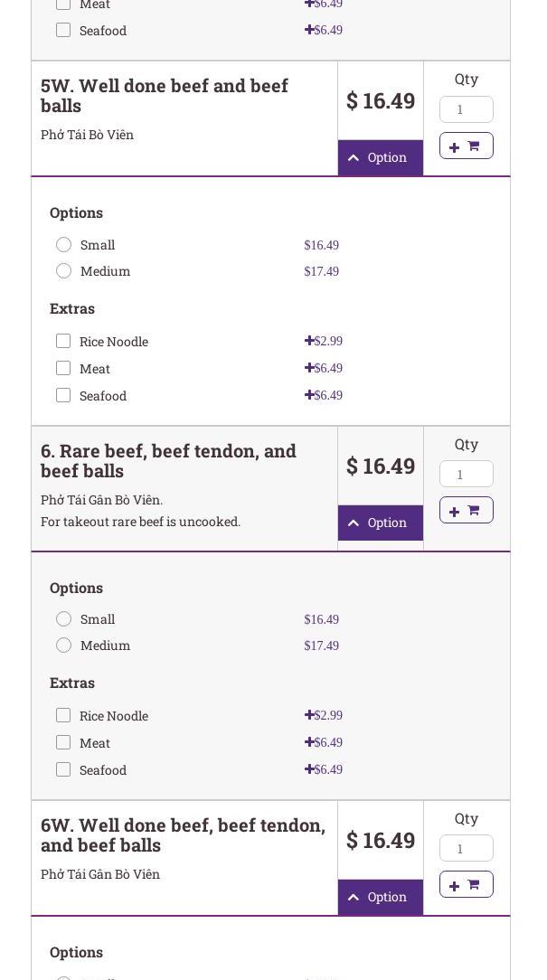Edit quantity field for item 5W

tap(466, 109)
